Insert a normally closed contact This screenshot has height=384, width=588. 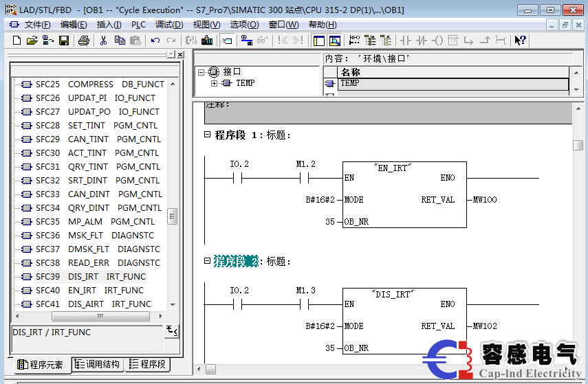[422, 41]
